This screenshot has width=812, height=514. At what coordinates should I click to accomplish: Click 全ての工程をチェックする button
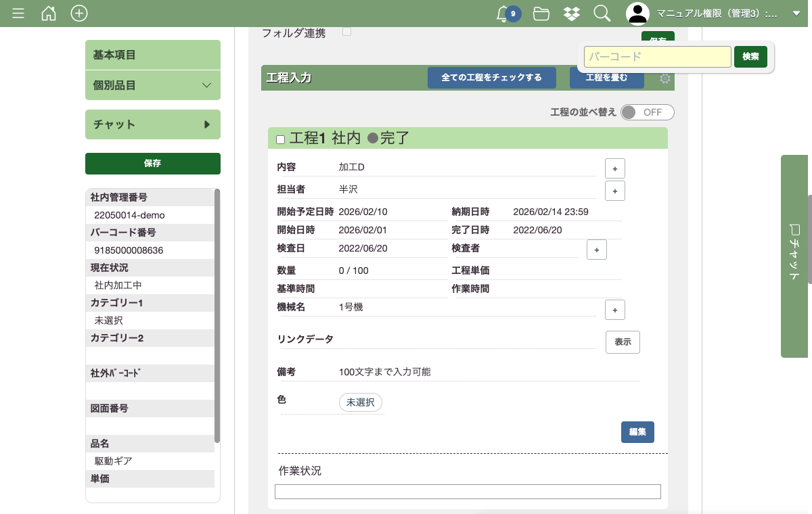coord(492,78)
